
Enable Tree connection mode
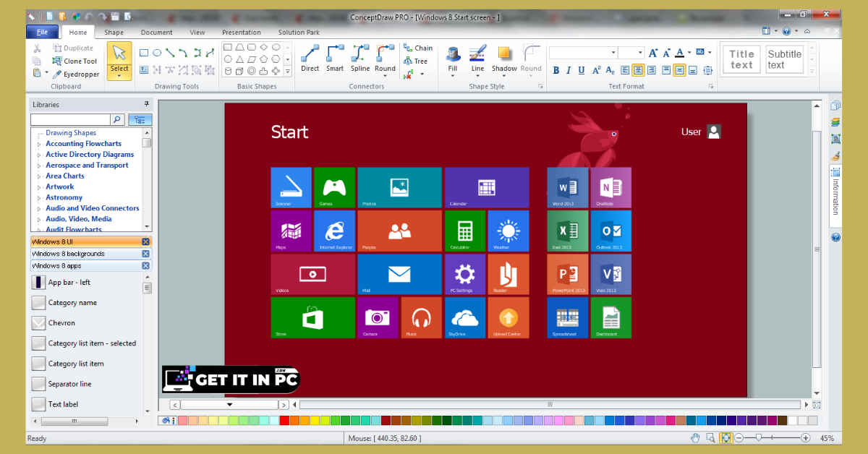pyautogui.click(x=415, y=61)
